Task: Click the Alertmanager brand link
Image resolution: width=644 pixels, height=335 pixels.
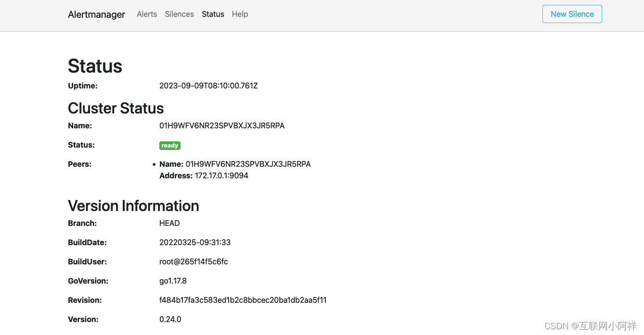Action: (96, 14)
